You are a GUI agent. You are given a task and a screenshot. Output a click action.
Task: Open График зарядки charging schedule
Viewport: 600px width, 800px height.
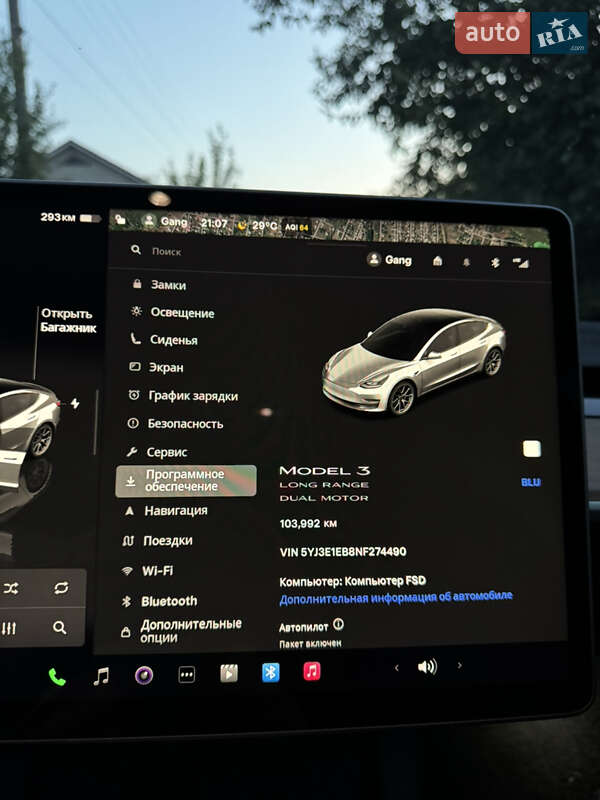tap(183, 396)
